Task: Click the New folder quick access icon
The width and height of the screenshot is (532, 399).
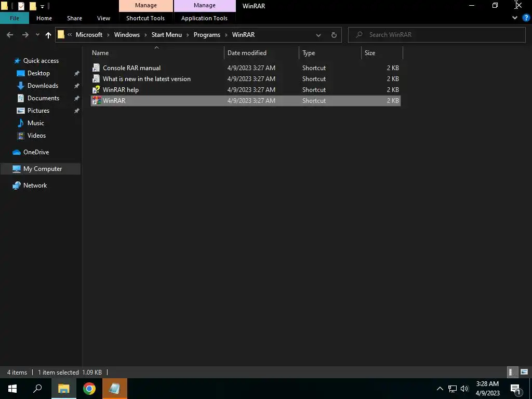Action: click(x=33, y=6)
